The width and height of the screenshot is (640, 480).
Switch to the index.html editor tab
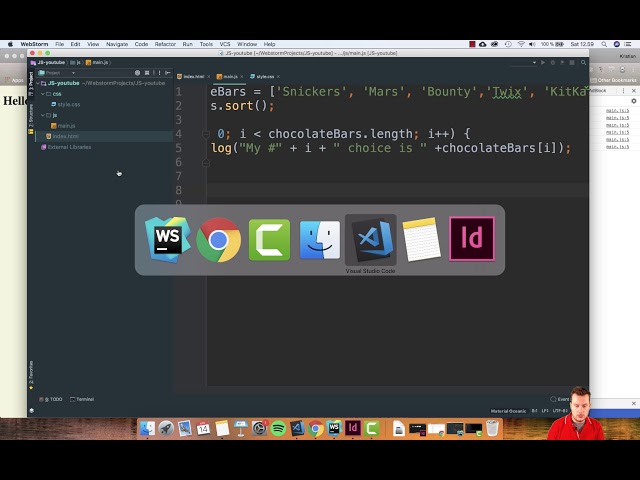pos(191,77)
